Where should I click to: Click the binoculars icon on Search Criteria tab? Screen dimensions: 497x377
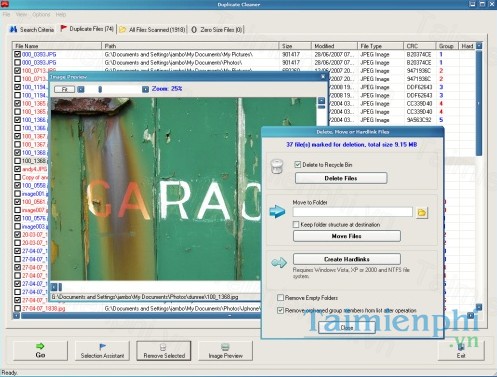click(13, 29)
